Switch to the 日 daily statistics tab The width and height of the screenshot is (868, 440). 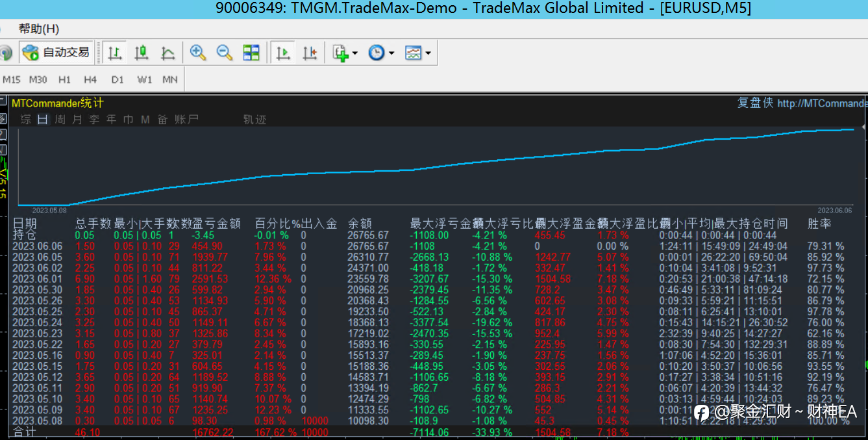[43, 120]
